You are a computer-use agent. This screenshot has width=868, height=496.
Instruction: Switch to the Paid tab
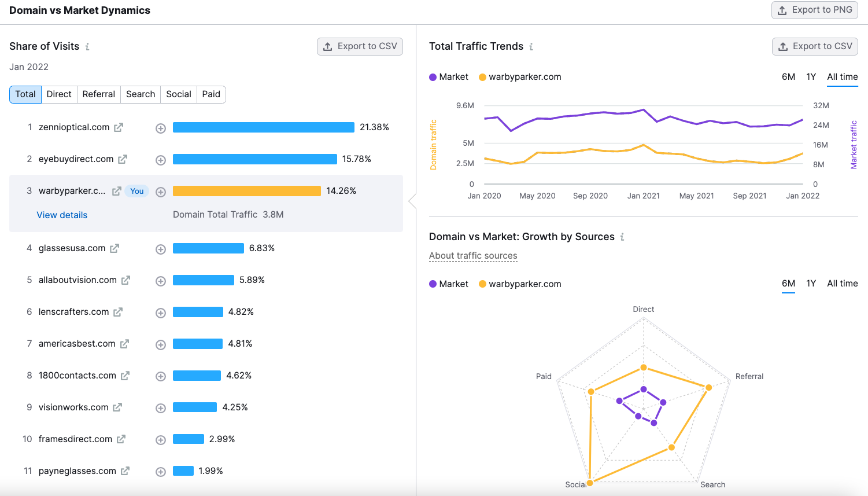[x=211, y=94]
